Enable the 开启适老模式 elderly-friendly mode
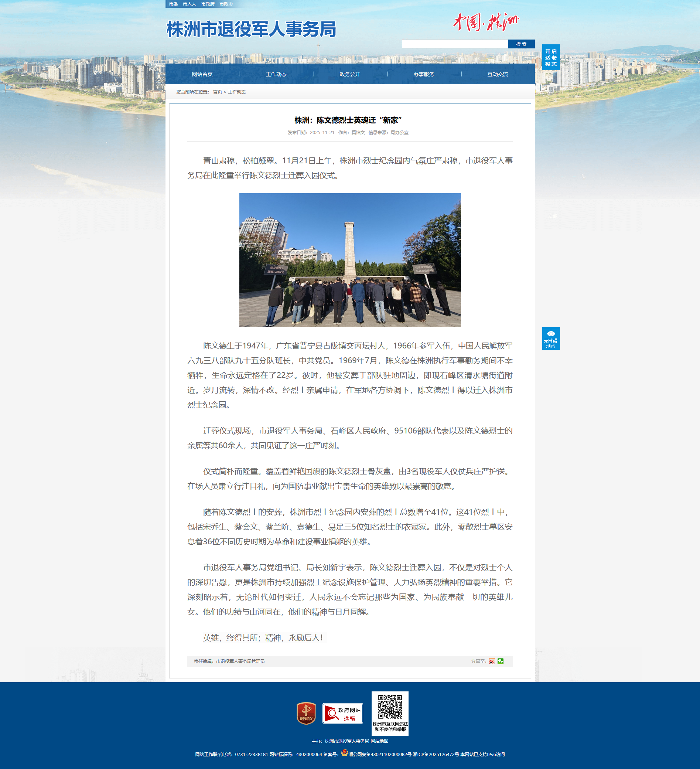Viewport: 700px width, 769px height. coord(550,57)
